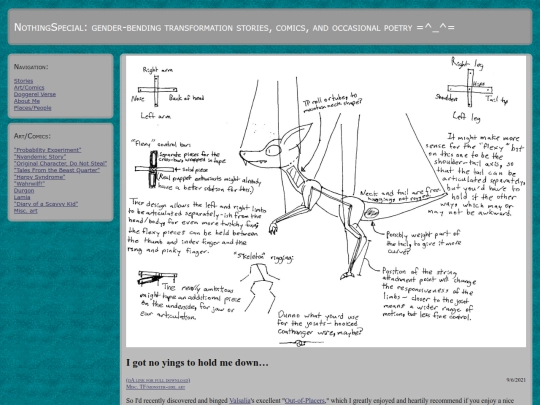The image size is (540, 405).
Task: Open "Diary of a Scavvy Kid"
Action: (x=46, y=204)
